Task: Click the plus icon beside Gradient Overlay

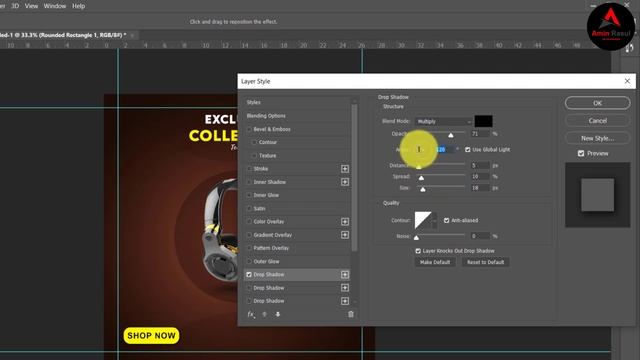Action: 345,235
